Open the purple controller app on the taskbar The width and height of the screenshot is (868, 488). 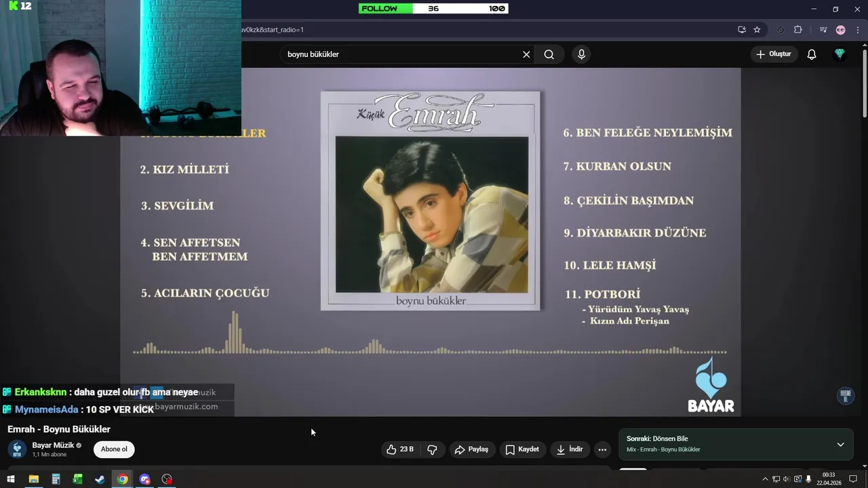tap(144, 479)
